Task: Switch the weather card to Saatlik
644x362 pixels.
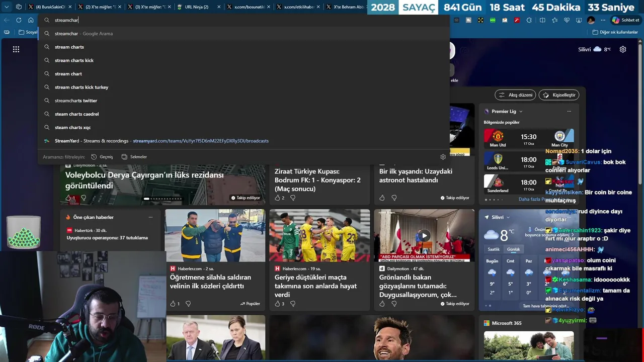Action: pos(494,249)
